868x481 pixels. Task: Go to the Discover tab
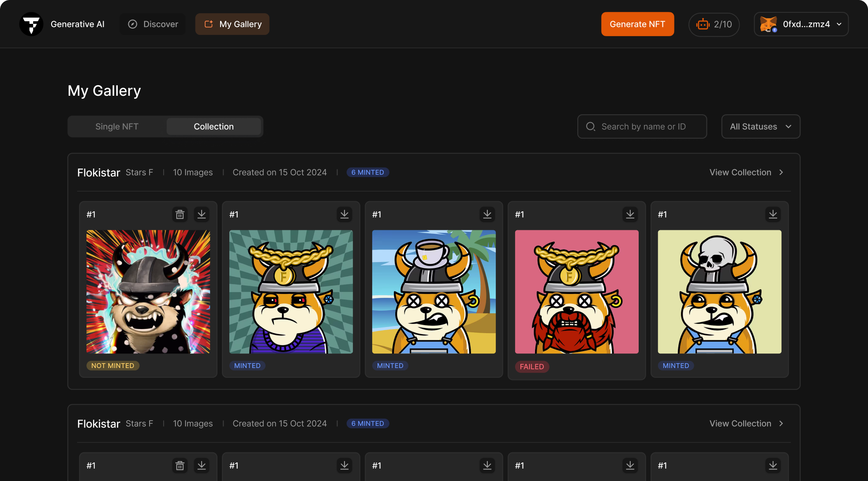[153, 24]
